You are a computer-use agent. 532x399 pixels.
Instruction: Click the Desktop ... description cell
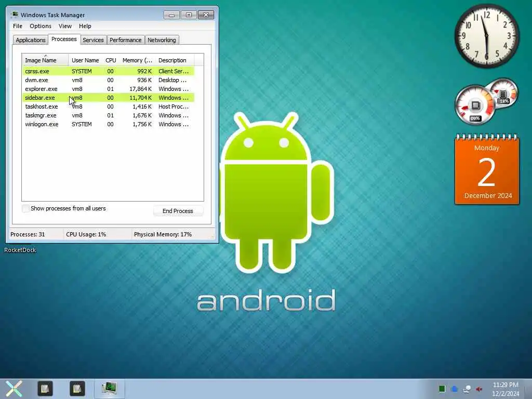(172, 80)
